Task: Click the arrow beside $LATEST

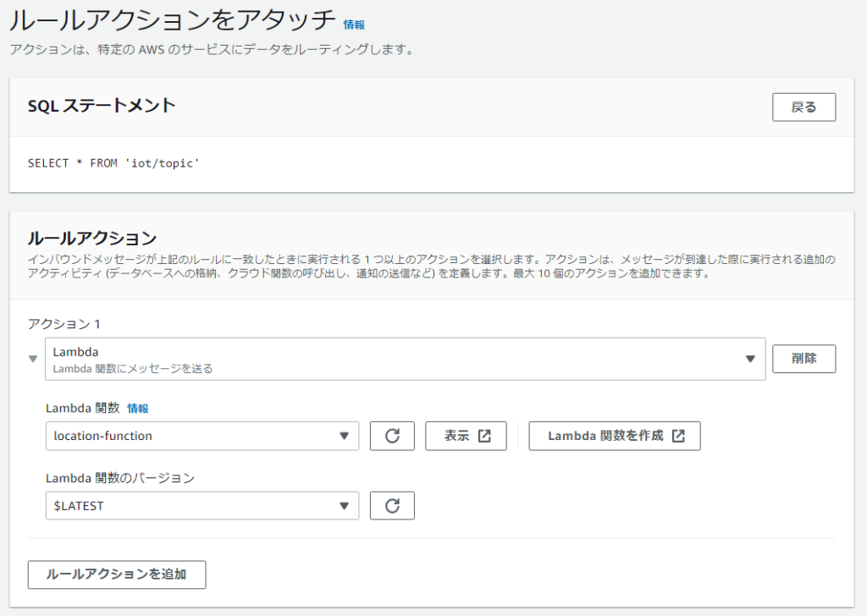Action: [x=344, y=506]
